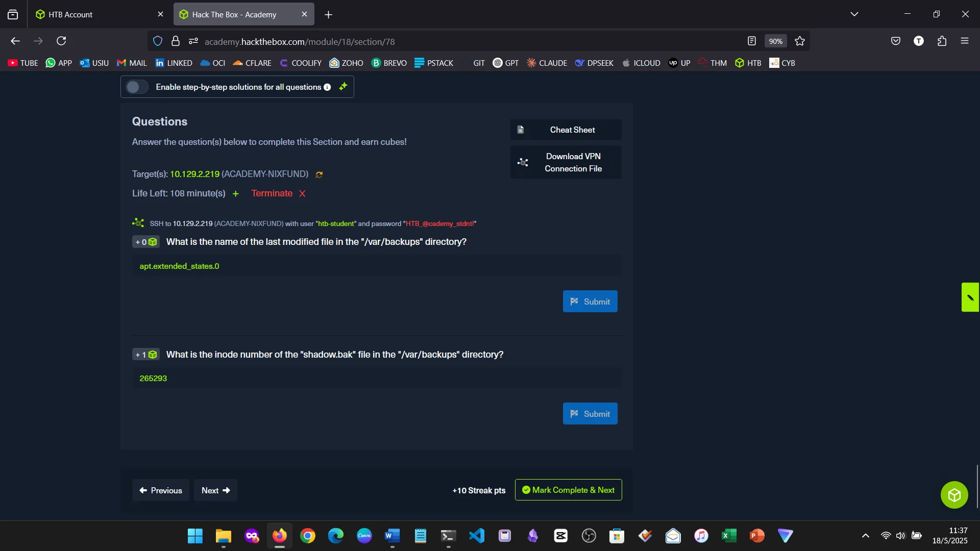Go to the Previous section
Screen dimensions: 980x551
(x=160, y=491)
